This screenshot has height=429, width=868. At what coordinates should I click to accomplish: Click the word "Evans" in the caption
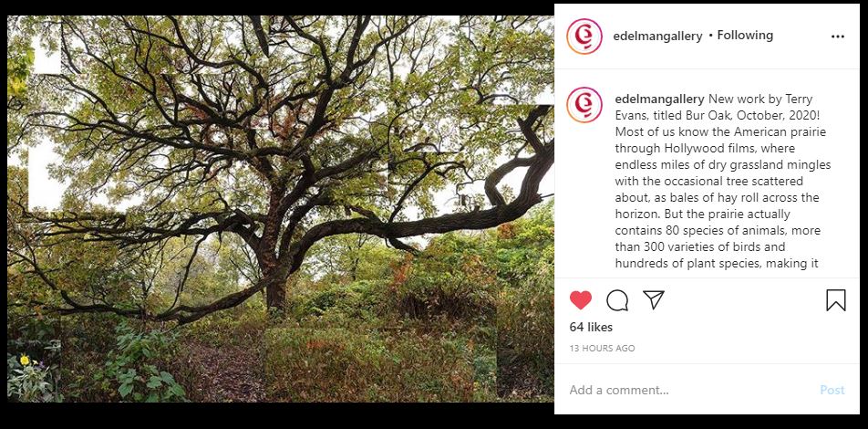[x=634, y=115]
